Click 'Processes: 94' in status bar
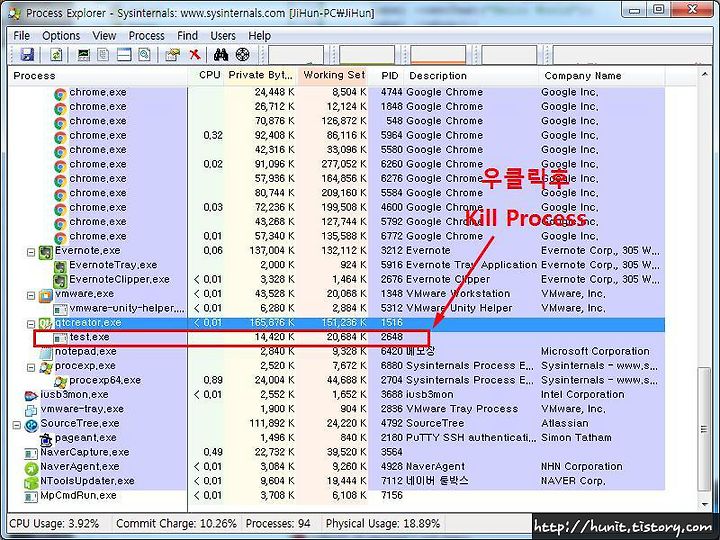 tap(278, 524)
